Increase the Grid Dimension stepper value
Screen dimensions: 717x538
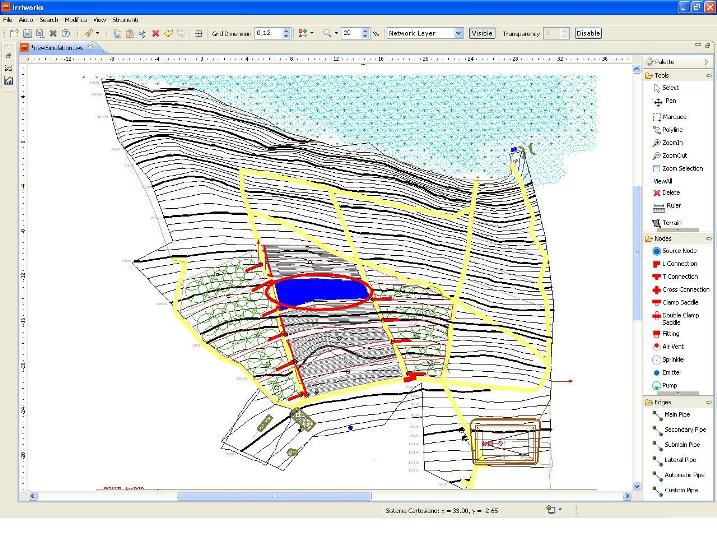[x=287, y=30]
